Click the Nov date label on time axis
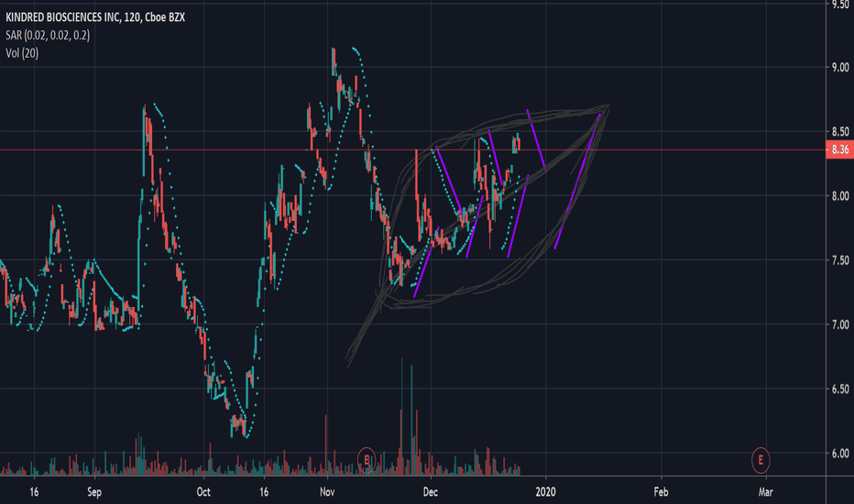The width and height of the screenshot is (854, 504). pos(327,492)
